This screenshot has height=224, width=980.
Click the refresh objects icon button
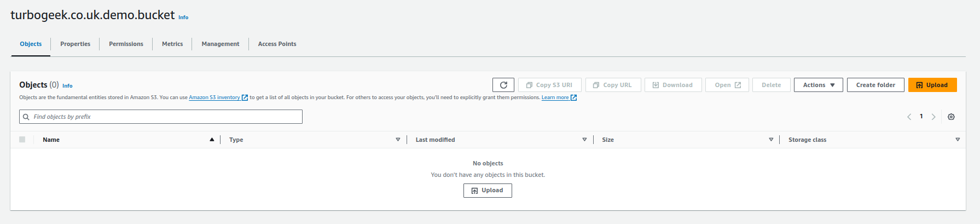[503, 85]
